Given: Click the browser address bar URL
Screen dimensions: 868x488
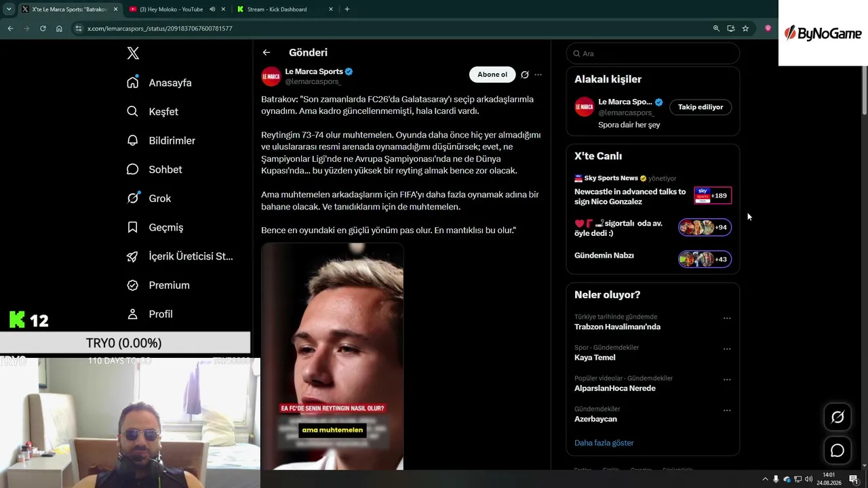Looking at the screenshot, I should click(x=160, y=28).
